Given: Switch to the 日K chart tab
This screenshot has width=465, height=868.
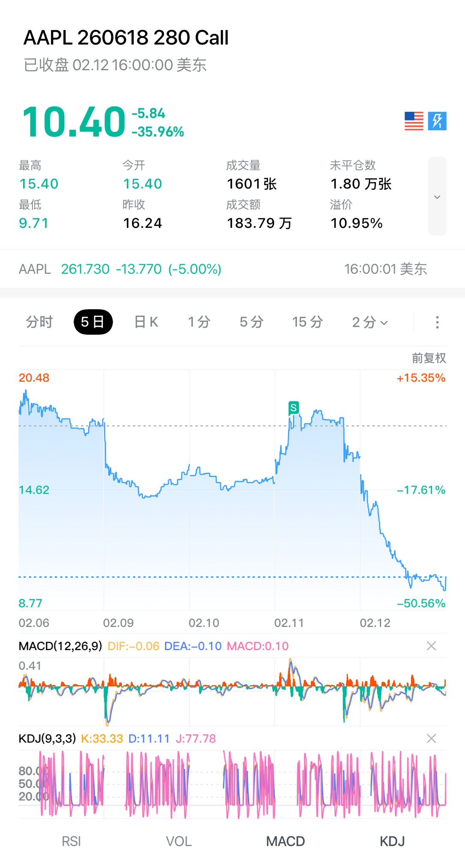Looking at the screenshot, I should point(146,322).
